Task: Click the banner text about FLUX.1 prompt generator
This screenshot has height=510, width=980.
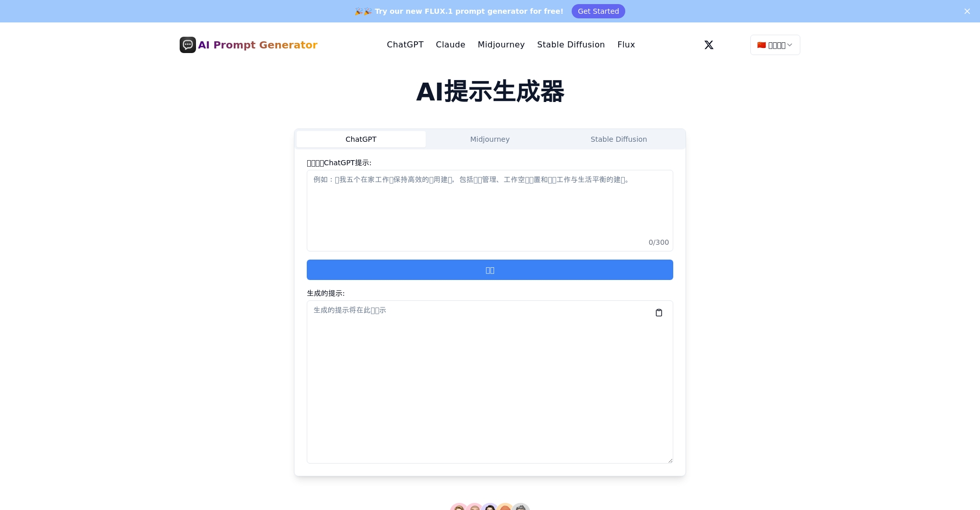Action: point(459,11)
